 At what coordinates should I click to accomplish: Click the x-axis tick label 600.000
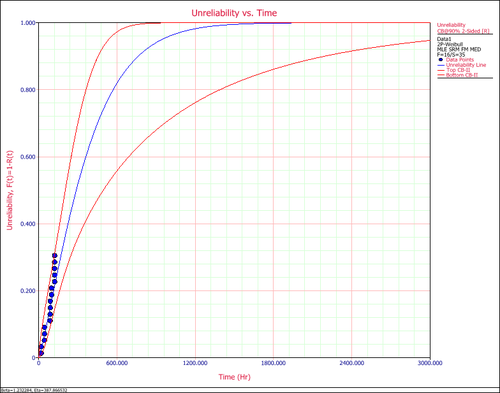[117, 363]
